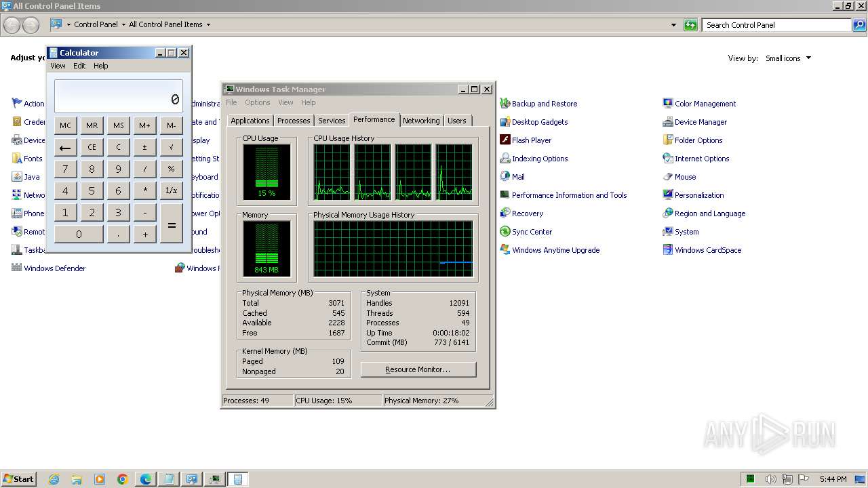Click the CPU Usage 15% meter
This screenshot has height=488, width=868.
tap(267, 172)
